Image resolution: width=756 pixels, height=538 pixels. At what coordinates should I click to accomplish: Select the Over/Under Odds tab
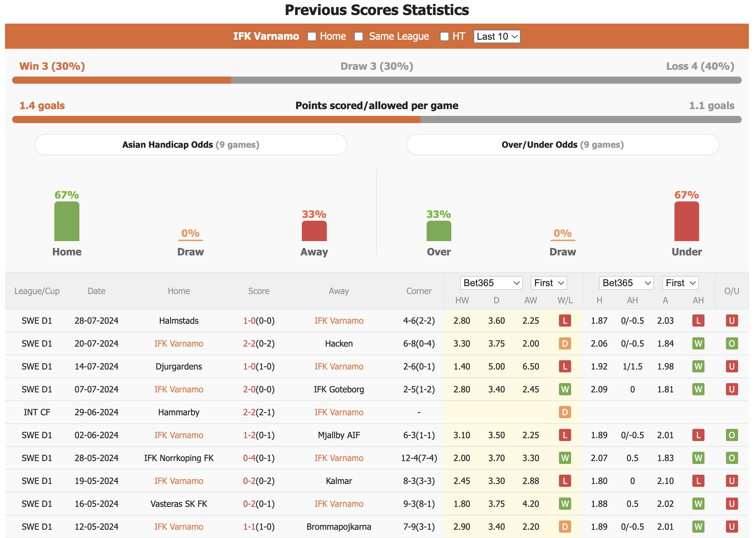pyautogui.click(x=563, y=145)
